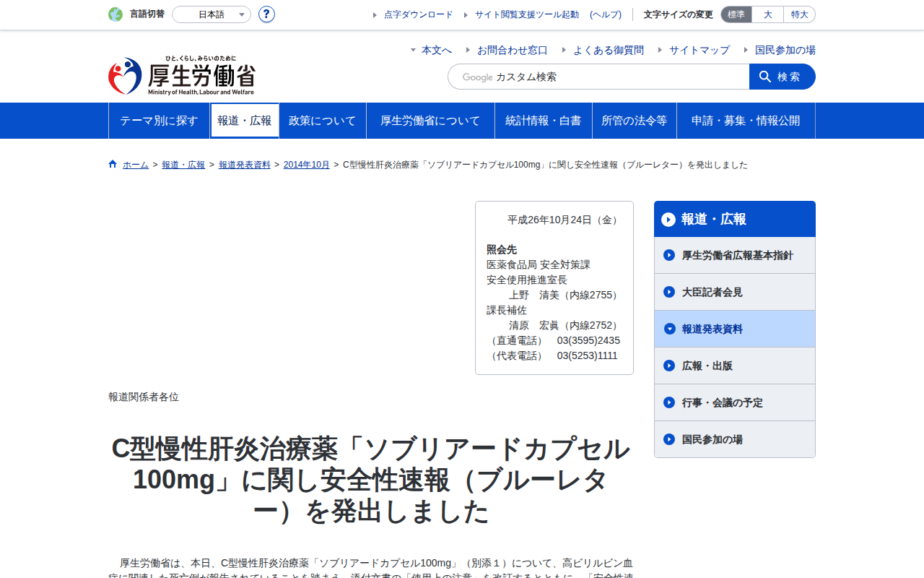Click the 言語切替 label
The height and width of the screenshot is (578, 924).
click(147, 14)
